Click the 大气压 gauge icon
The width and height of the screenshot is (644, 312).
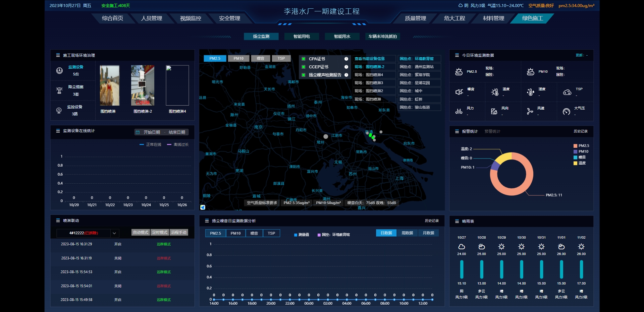click(567, 112)
